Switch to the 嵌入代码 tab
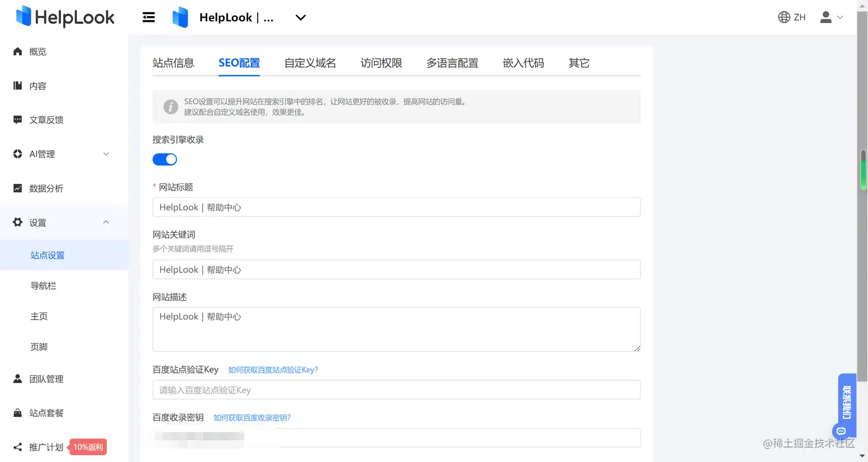Image resolution: width=868 pixels, height=462 pixels. tap(524, 63)
